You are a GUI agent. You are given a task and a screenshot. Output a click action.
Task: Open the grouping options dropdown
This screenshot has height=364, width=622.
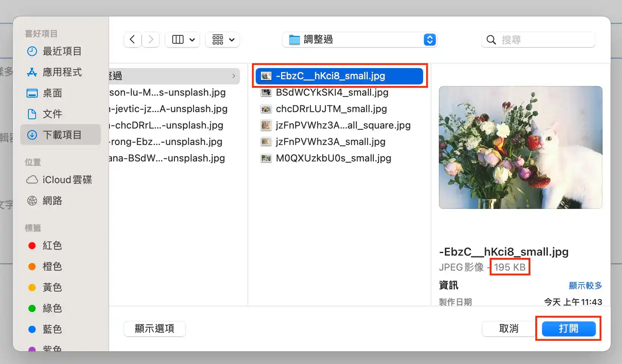223,40
